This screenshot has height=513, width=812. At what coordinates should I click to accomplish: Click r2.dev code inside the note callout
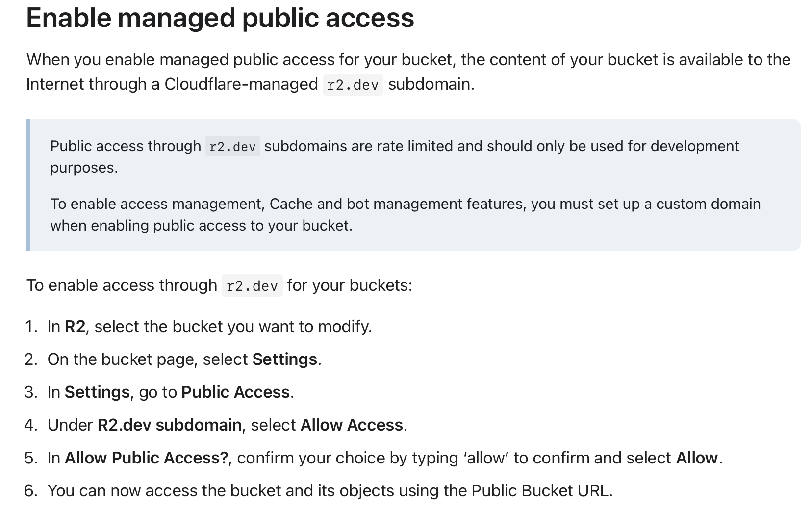(x=232, y=147)
